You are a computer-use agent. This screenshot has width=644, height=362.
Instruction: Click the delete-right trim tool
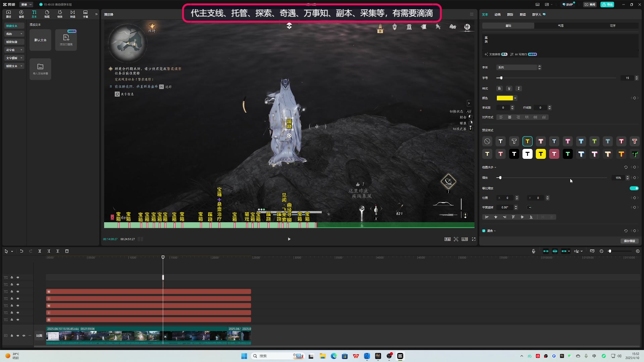click(58, 251)
